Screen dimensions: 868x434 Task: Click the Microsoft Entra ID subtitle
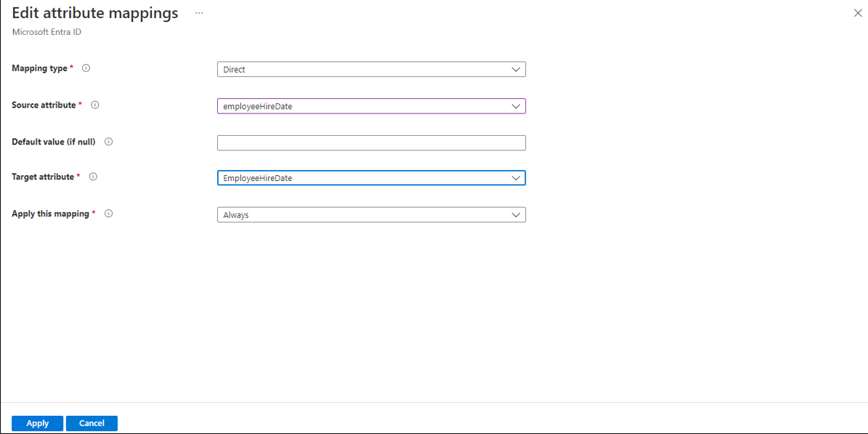pyautogui.click(x=46, y=31)
